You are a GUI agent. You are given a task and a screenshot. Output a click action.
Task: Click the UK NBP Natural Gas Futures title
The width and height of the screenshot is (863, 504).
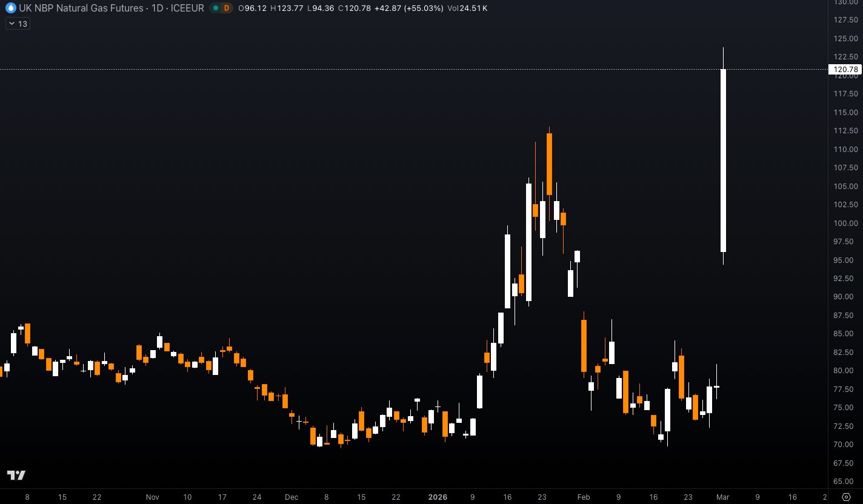point(81,8)
